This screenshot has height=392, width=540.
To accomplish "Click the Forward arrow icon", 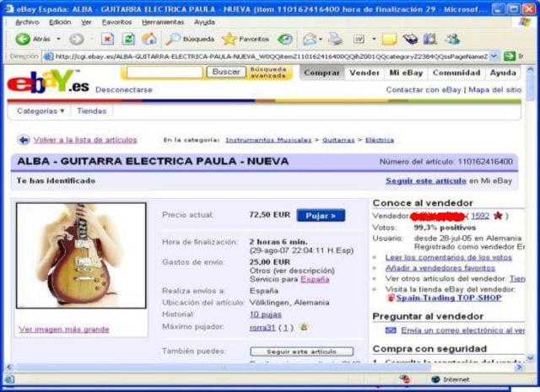I will tap(77, 40).
